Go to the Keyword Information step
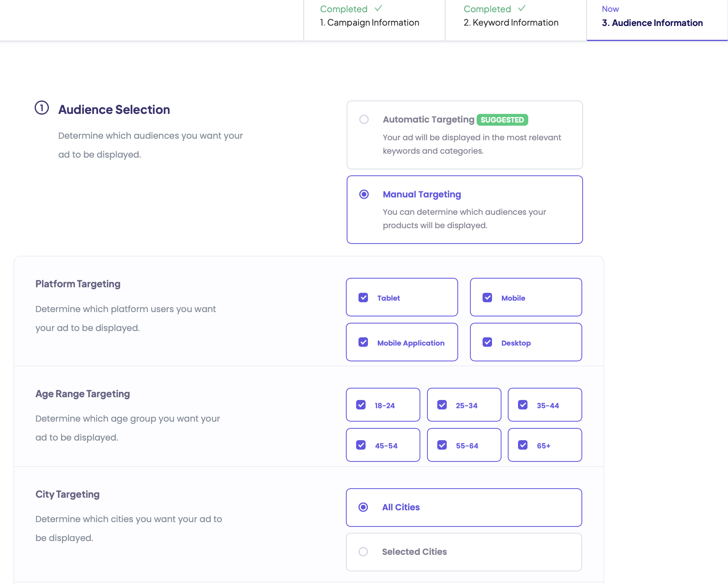Image resolution: width=728 pixels, height=584 pixels. [x=511, y=22]
